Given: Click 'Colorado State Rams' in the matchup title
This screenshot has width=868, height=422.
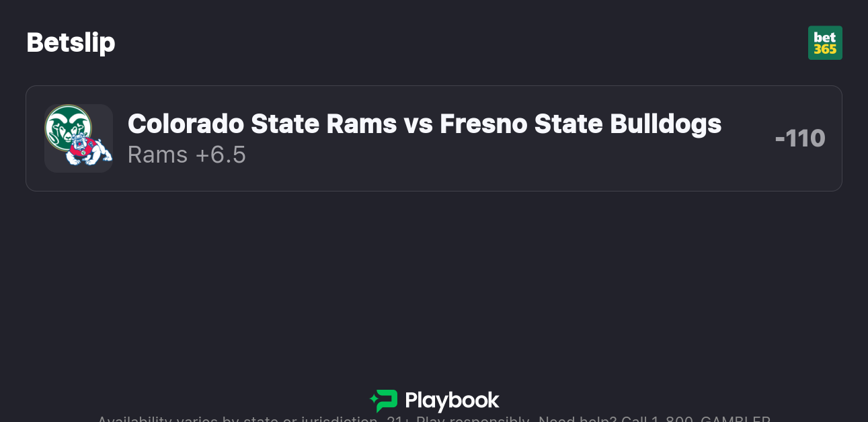Looking at the screenshot, I should pyautogui.click(x=262, y=124).
